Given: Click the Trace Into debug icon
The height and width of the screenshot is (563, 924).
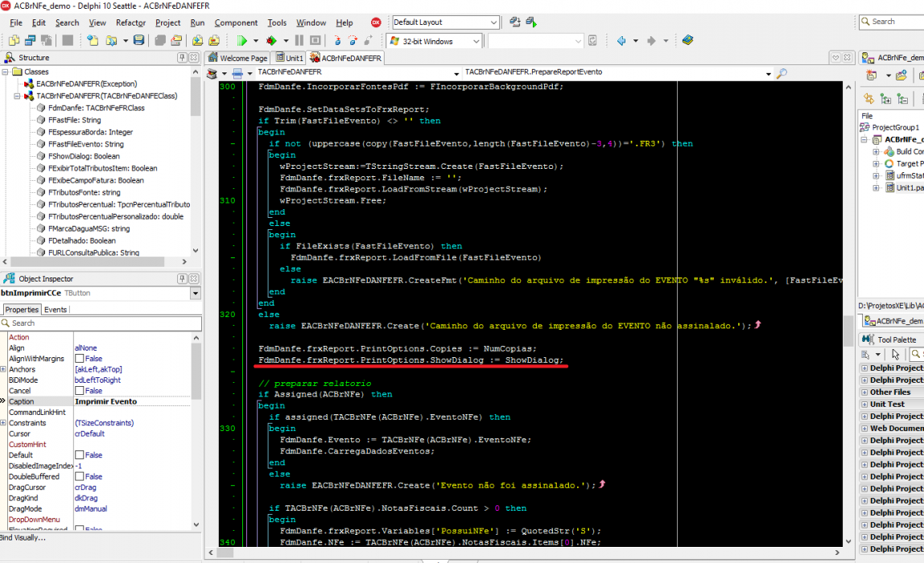Looking at the screenshot, I should (337, 41).
